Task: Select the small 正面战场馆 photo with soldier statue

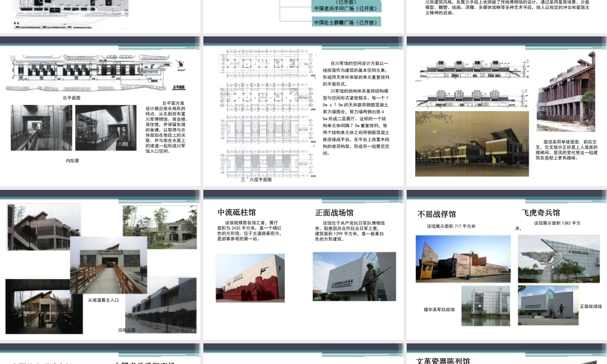Action: click(x=548, y=305)
